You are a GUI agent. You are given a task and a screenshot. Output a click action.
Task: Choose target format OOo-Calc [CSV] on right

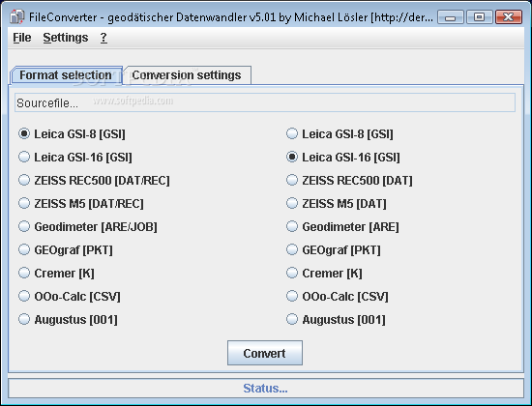tap(338, 296)
